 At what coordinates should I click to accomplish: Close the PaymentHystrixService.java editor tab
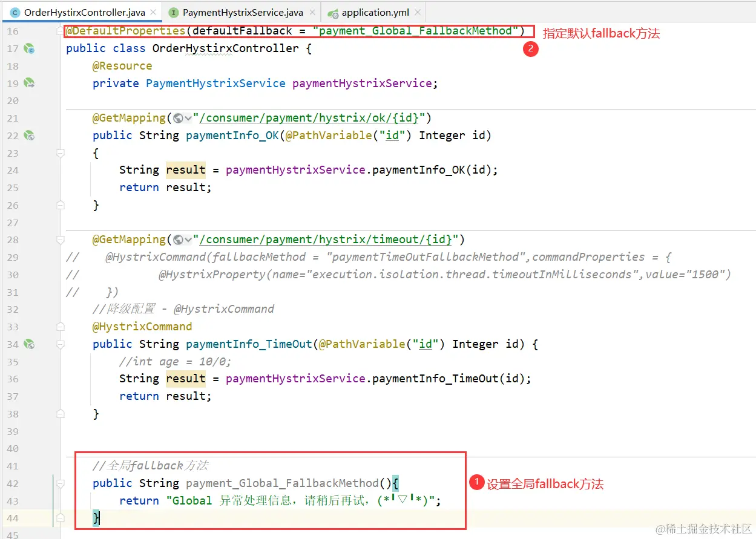click(311, 12)
